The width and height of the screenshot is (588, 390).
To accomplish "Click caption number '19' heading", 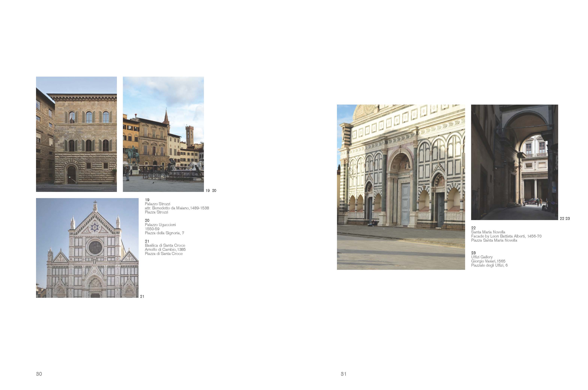I will 147,200.
